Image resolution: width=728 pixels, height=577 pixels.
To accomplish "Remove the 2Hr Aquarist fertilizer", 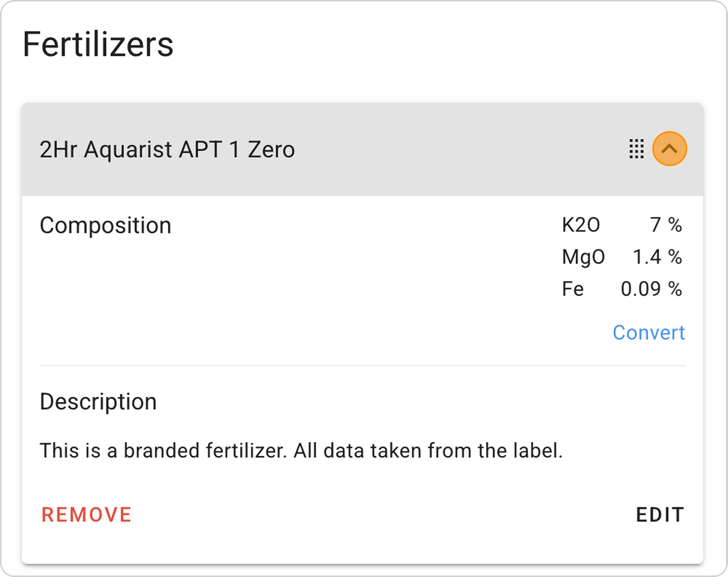I will coord(86,515).
